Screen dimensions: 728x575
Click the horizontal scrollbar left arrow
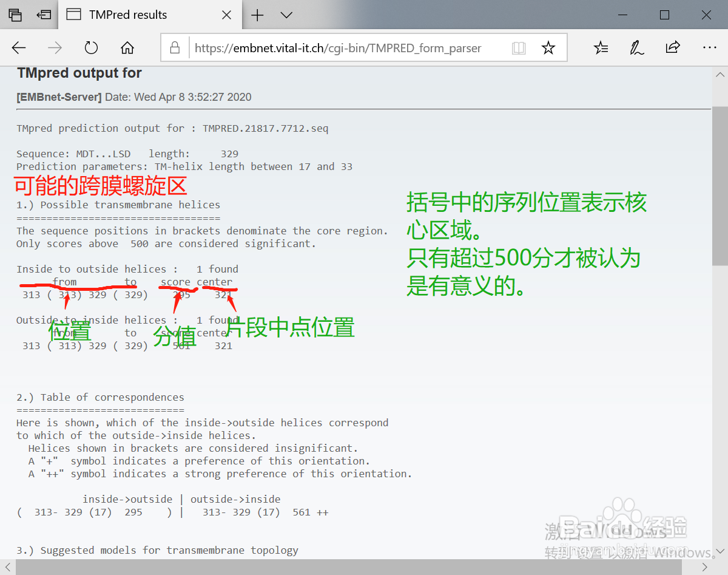click(x=7, y=566)
